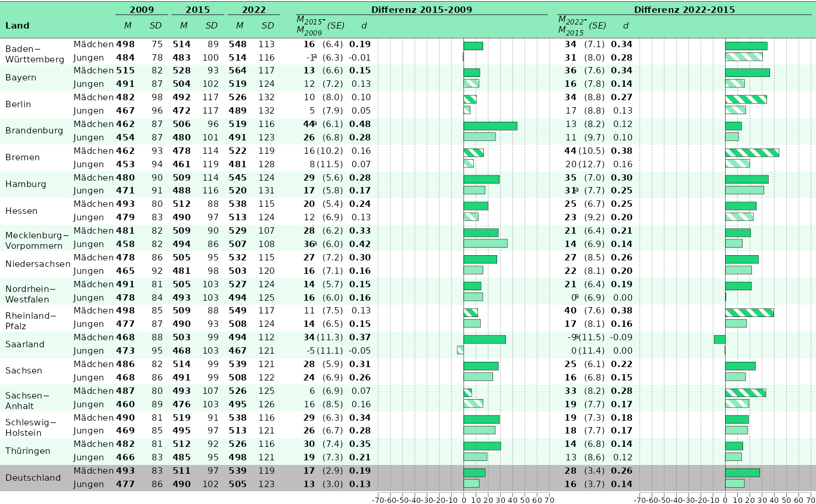Click Rheinland-Pfalz Mädchen 2022-2015 striped bar
The image size is (816, 504).
click(750, 312)
